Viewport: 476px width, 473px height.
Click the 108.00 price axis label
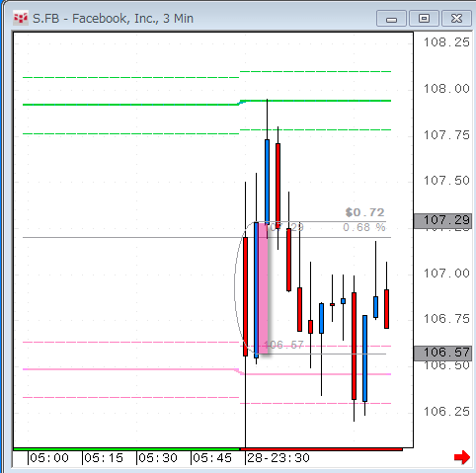446,89
